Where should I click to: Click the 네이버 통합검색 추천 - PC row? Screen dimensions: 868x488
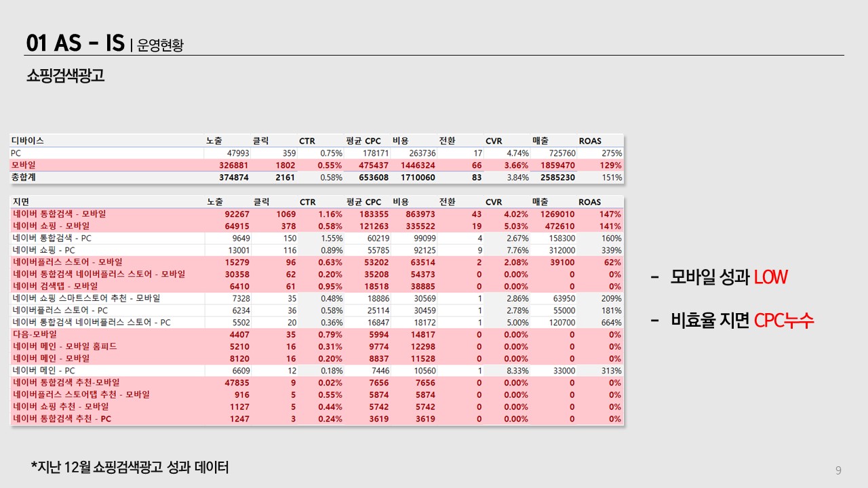pyautogui.click(x=317, y=419)
